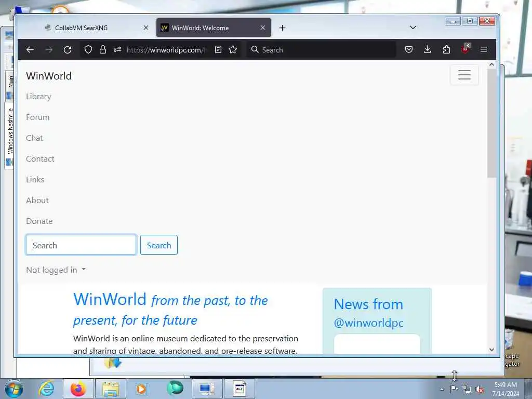Open Windows Media Player taskbar icon

click(x=141, y=389)
